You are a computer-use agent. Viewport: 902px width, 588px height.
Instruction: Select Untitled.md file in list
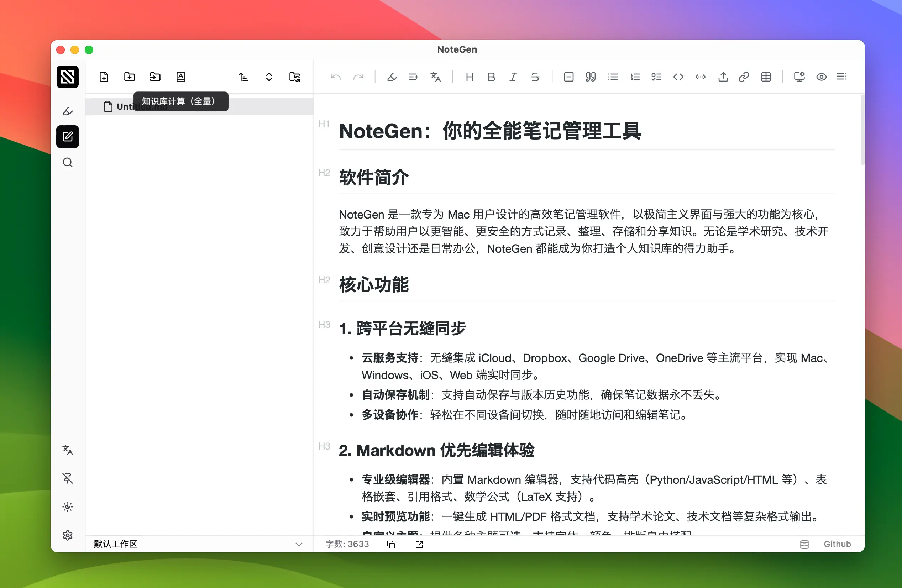[200, 107]
